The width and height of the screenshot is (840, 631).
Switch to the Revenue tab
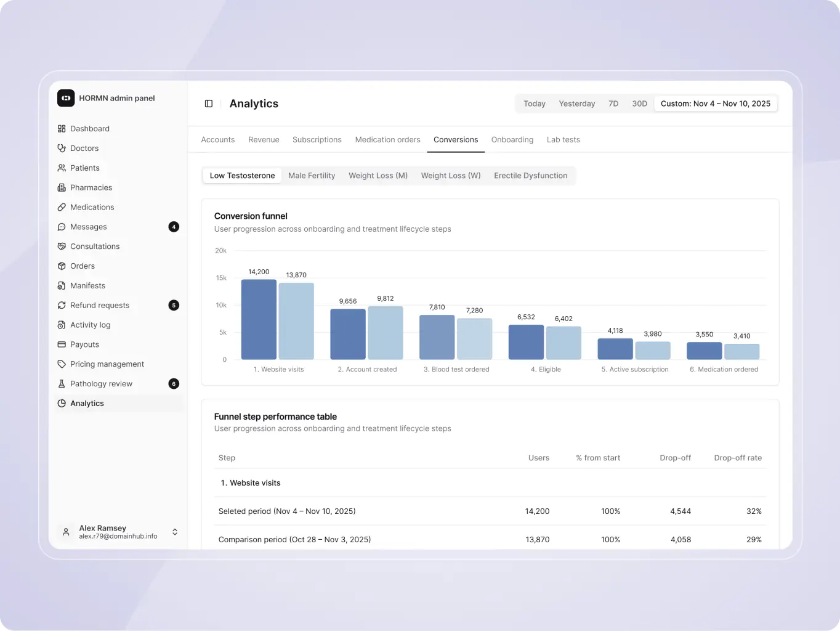(x=264, y=140)
